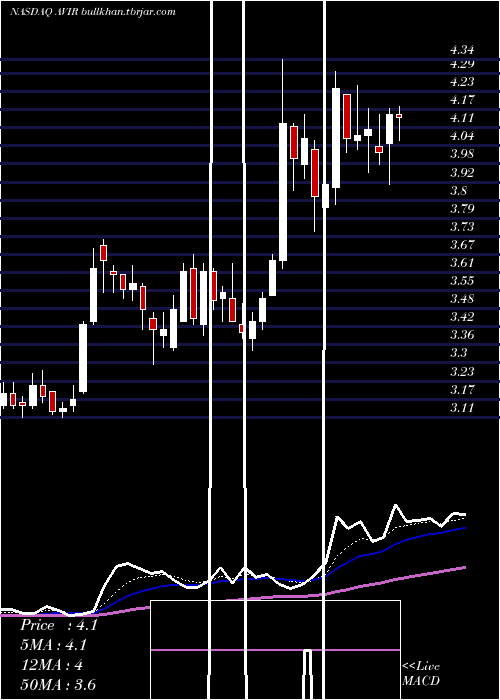Click the pink 50MA line at its right end

click(464, 567)
